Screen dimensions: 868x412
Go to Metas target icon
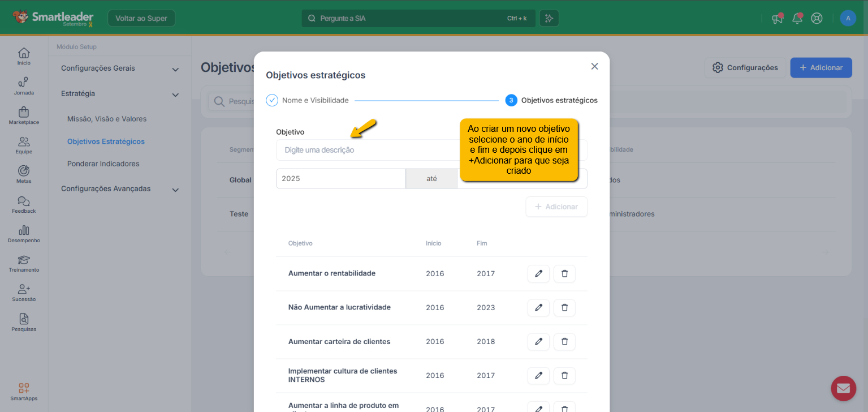[24, 171]
